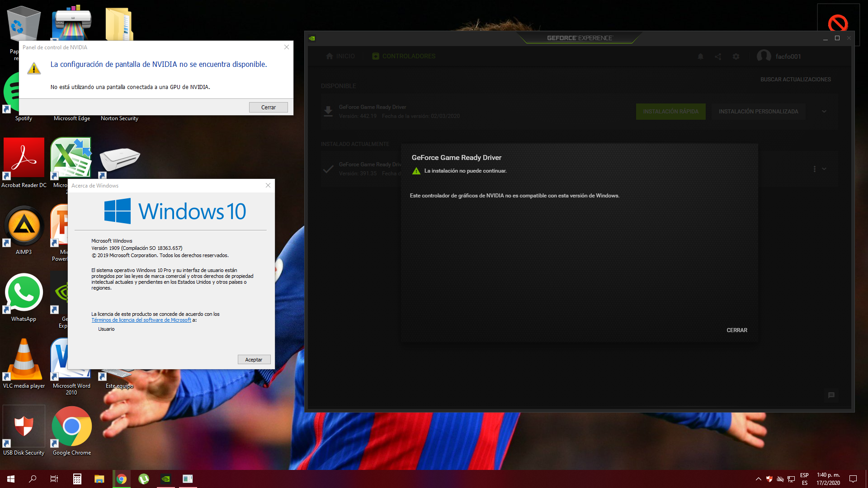The width and height of the screenshot is (868, 488).
Task: Click Buscar Actualizaciones button
Action: [797, 79]
